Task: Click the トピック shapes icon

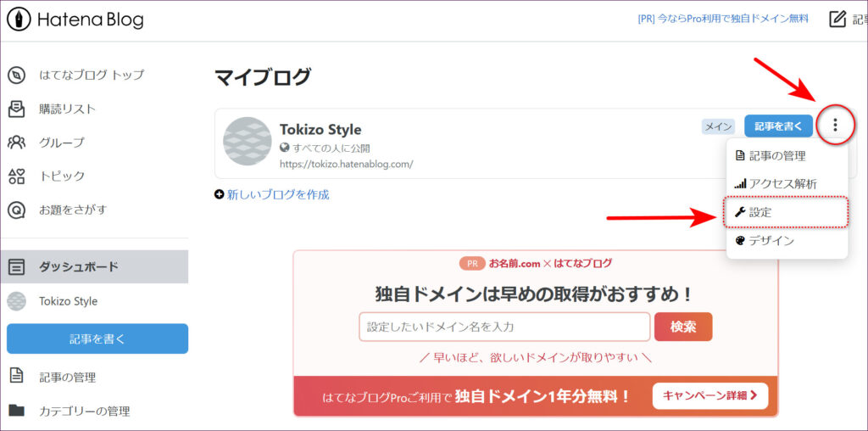Action: coord(16,176)
